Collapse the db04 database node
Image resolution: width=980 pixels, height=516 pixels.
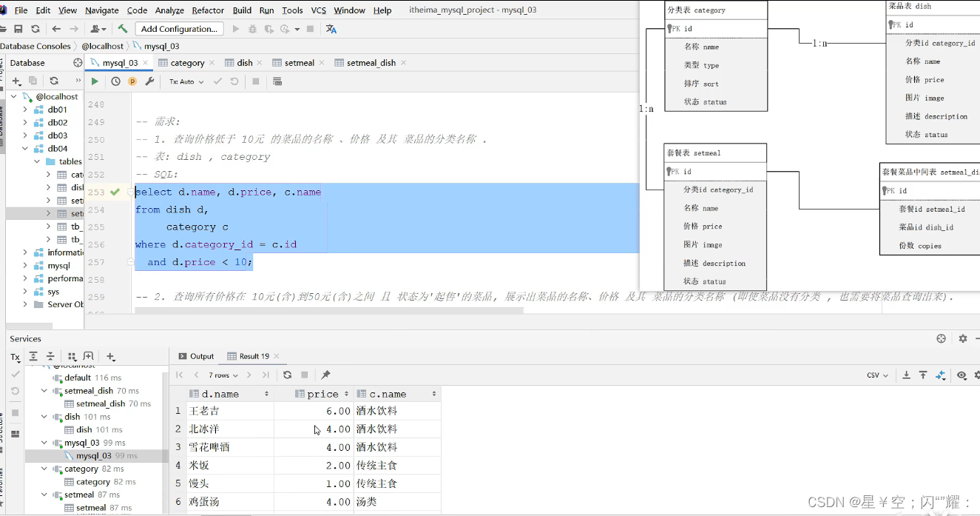(24, 148)
